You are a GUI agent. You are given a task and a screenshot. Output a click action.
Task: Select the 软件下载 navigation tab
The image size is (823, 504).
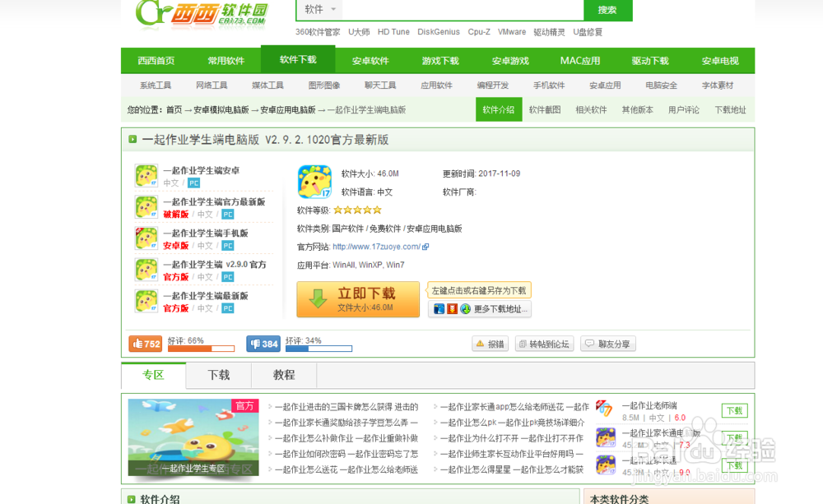pos(298,59)
